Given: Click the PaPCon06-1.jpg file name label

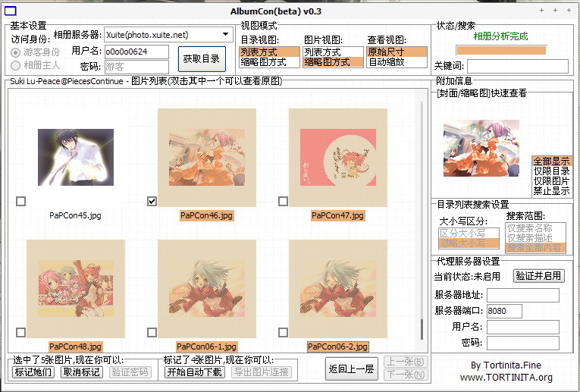Looking at the screenshot, I should 206,347.
